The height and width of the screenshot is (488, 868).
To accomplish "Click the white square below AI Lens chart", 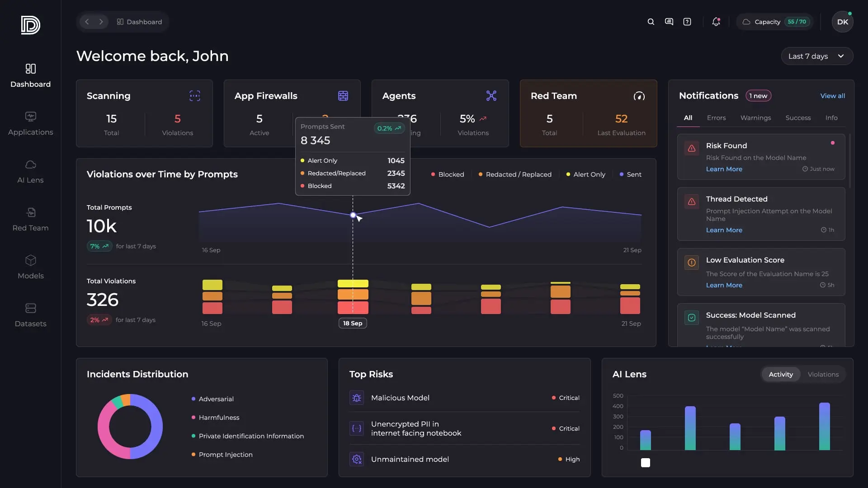I will tap(646, 463).
